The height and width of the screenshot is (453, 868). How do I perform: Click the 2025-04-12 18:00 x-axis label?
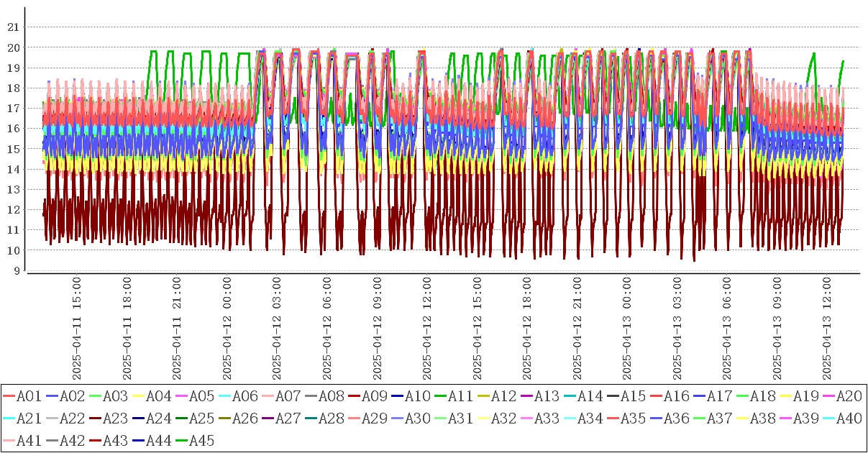[x=527, y=329]
